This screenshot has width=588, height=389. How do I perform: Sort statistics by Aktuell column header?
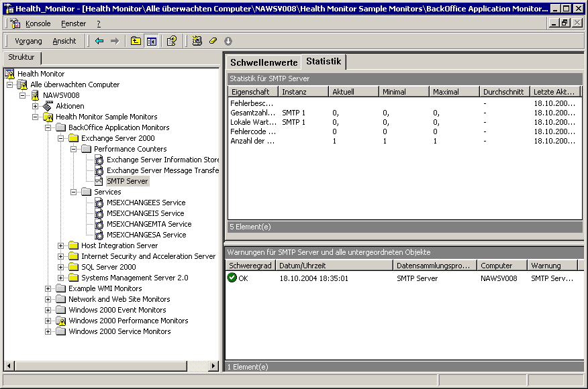tap(354, 91)
